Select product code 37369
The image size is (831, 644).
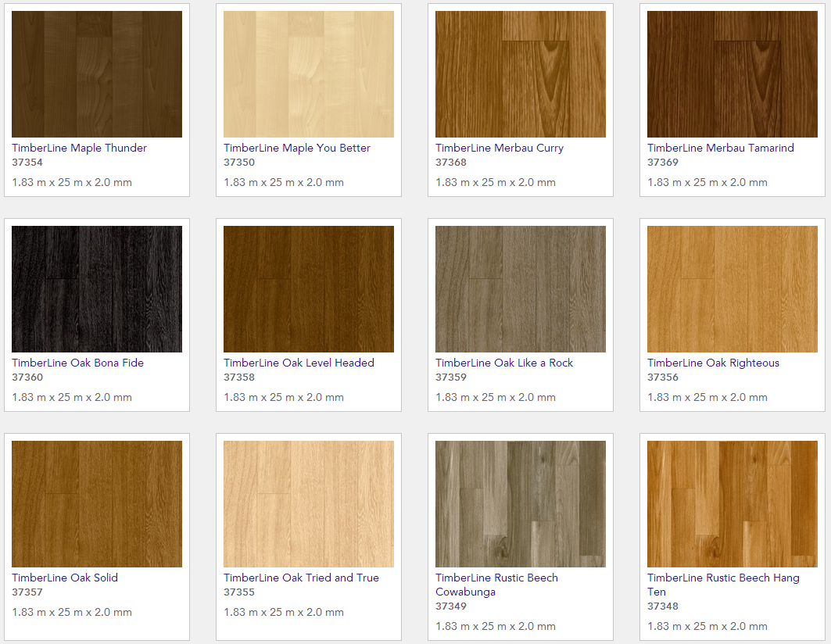click(x=662, y=163)
